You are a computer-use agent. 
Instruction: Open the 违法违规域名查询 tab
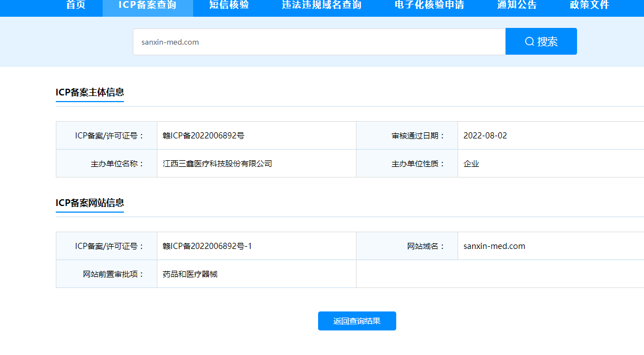(x=321, y=6)
